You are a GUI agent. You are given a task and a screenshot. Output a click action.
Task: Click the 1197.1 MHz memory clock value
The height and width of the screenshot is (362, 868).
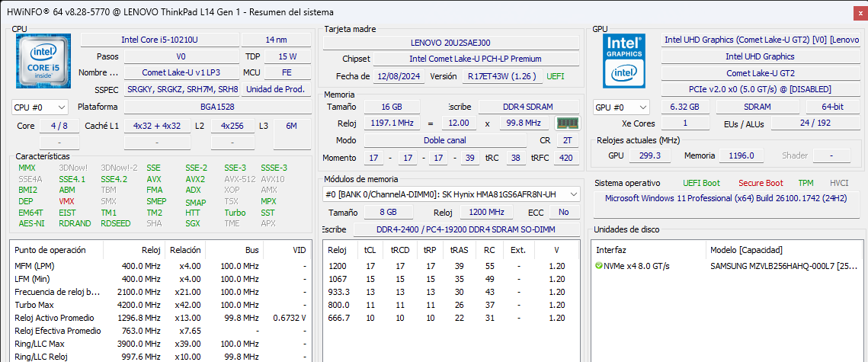click(x=392, y=123)
